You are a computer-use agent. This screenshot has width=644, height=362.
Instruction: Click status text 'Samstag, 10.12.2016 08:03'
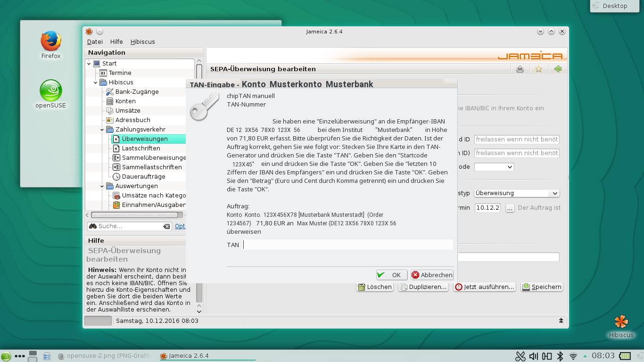[157, 321]
